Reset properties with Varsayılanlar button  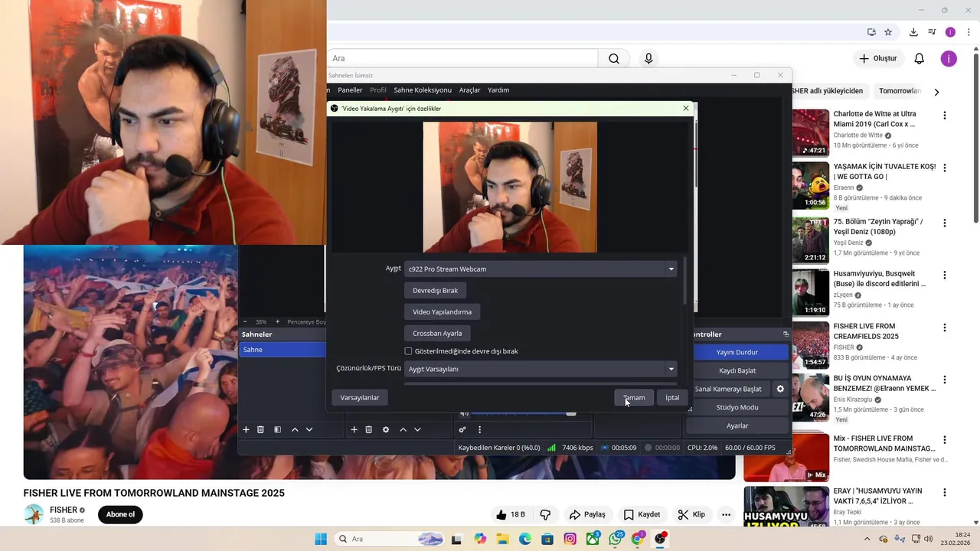[x=360, y=397]
